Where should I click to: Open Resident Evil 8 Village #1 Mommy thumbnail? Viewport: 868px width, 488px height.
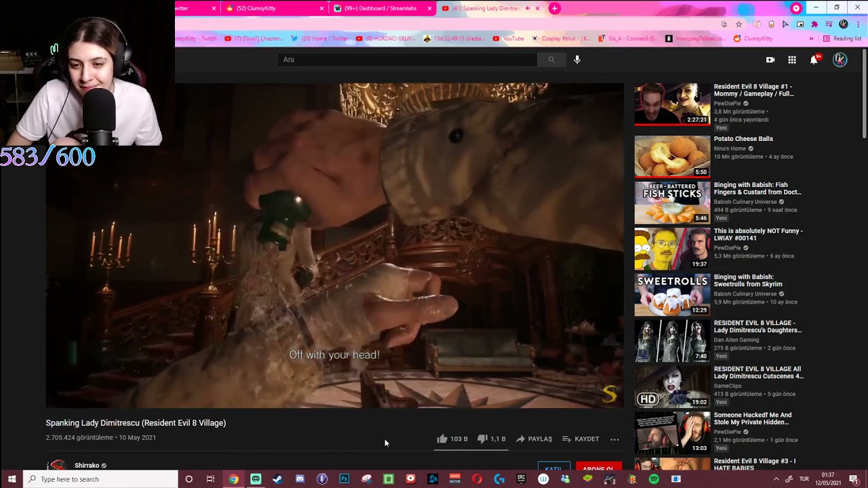coord(672,104)
